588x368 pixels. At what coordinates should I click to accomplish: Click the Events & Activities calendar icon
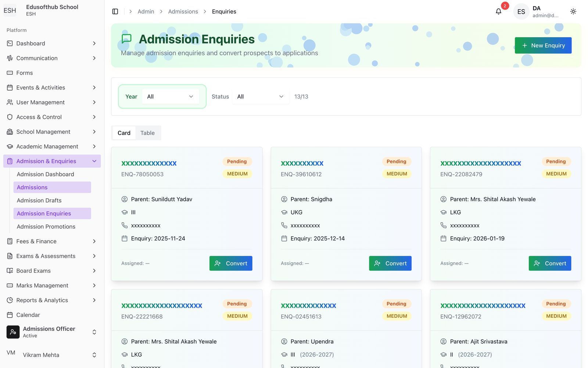coord(10,88)
